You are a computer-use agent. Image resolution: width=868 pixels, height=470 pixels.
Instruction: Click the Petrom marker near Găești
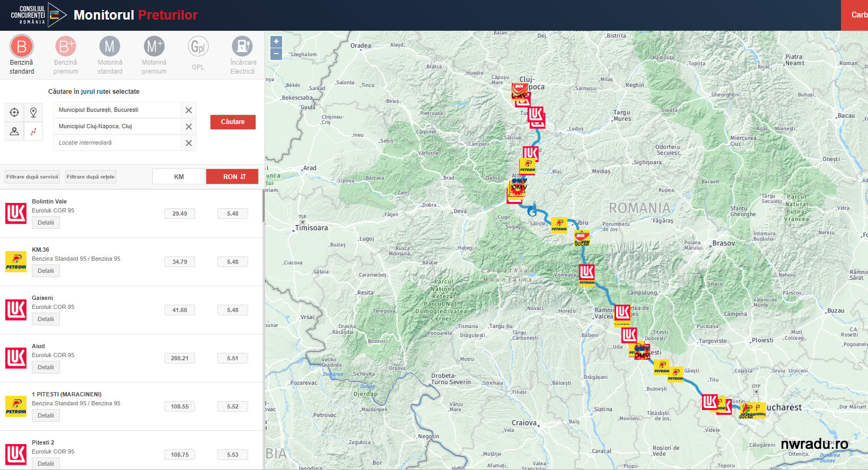[x=675, y=374]
